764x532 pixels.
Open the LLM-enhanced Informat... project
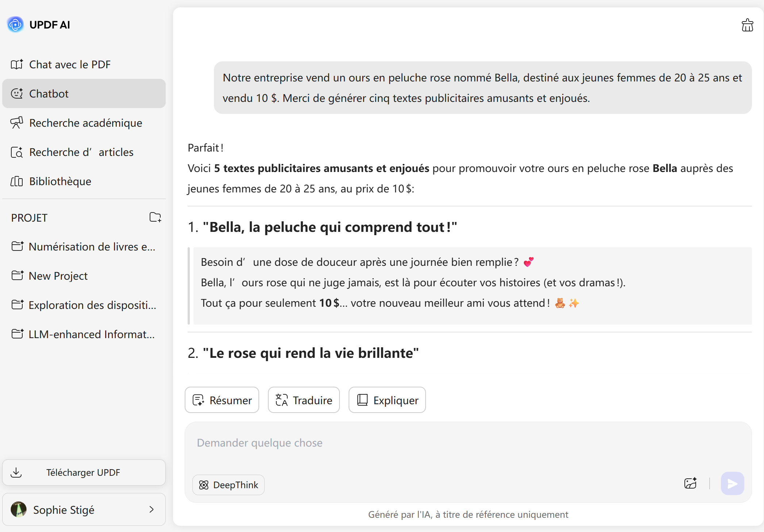point(91,334)
